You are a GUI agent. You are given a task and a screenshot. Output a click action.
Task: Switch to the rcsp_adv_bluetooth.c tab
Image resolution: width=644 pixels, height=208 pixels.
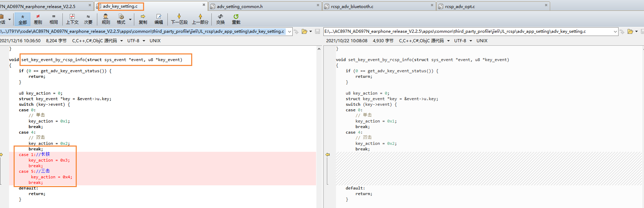tap(352, 6)
